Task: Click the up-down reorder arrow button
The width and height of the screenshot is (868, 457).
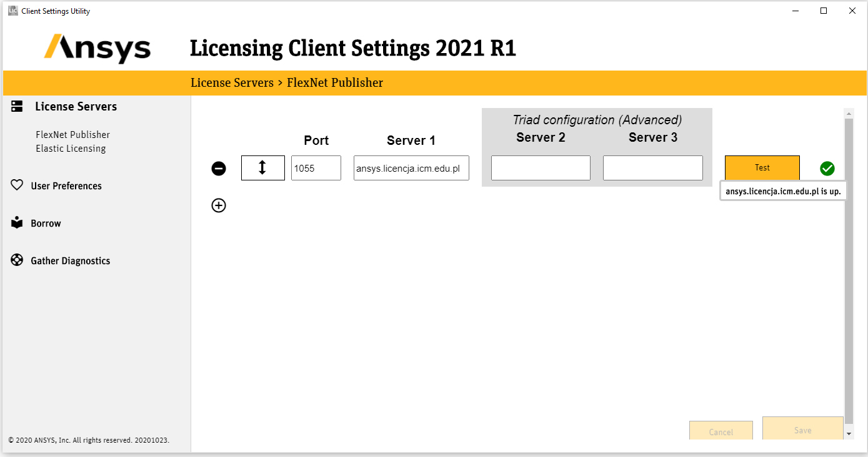Action: 263,168
